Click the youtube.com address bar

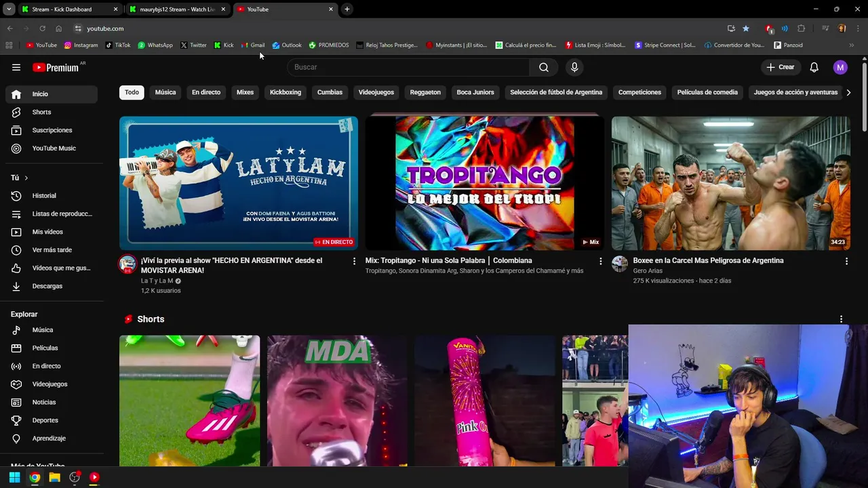click(x=400, y=28)
